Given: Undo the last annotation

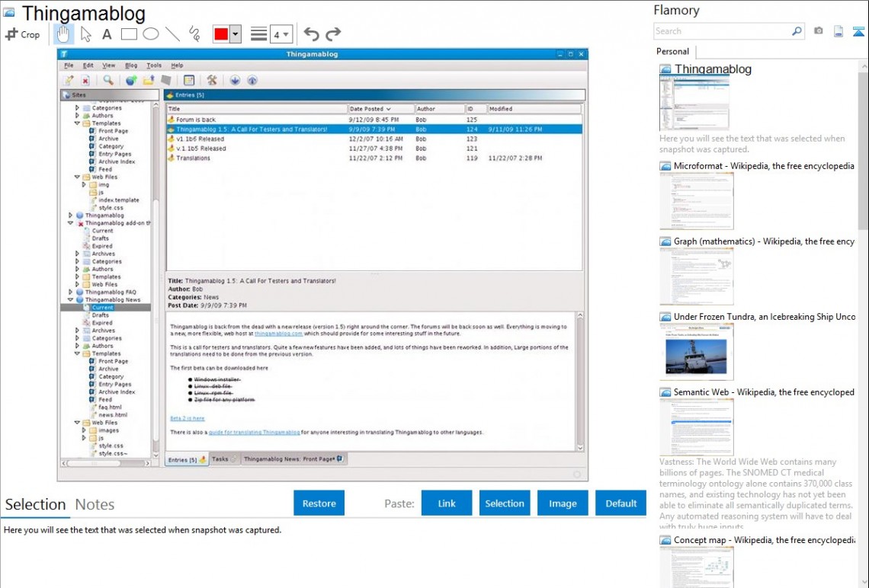Looking at the screenshot, I should pyautogui.click(x=311, y=34).
